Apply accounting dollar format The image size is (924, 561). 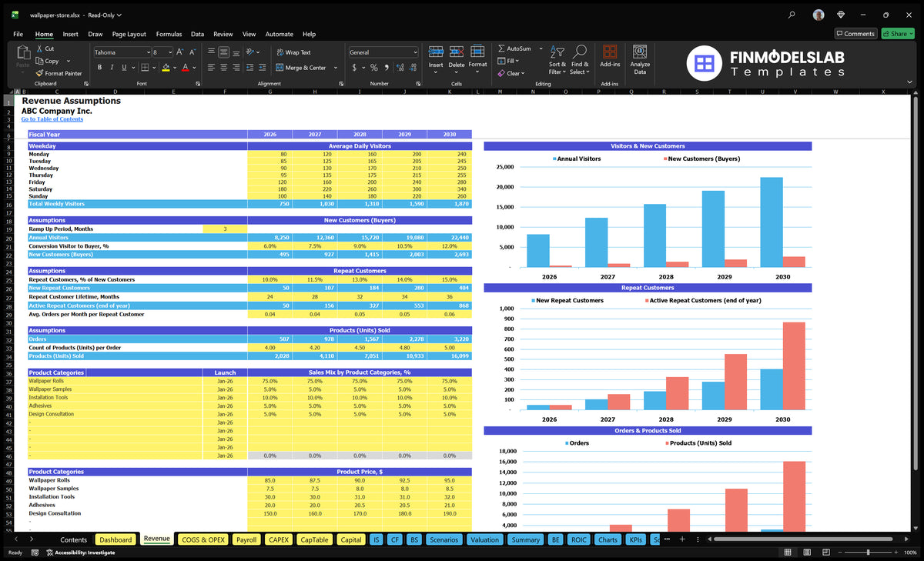point(354,68)
